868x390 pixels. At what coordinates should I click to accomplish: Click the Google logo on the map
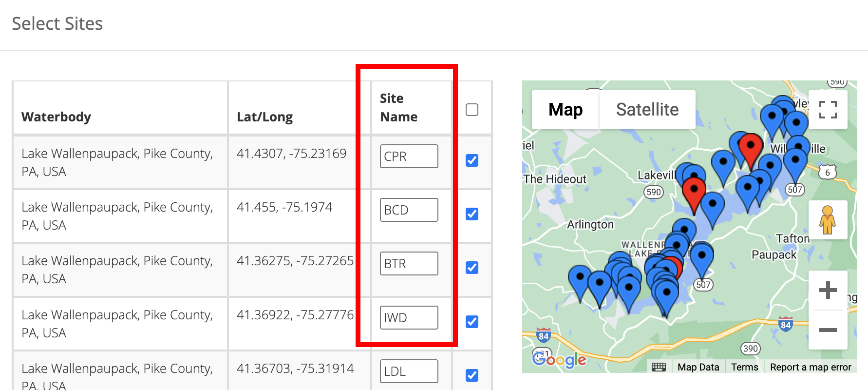click(x=559, y=360)
